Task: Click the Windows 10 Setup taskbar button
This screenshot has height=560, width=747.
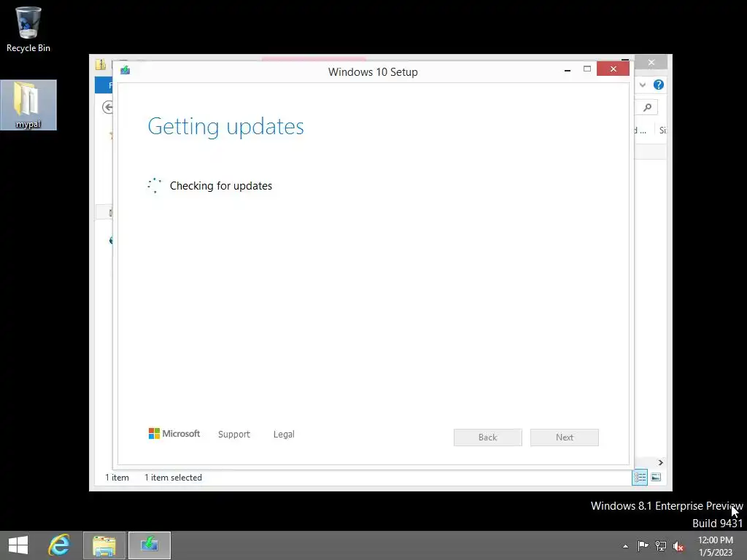Action: point(149,545)
